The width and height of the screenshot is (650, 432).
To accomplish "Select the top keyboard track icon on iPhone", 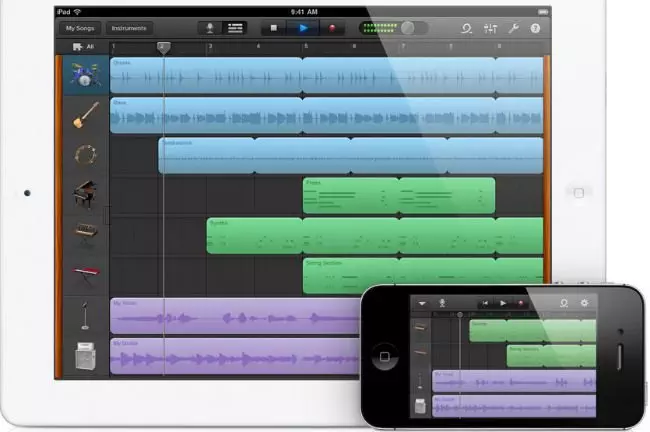I will (x=420, y=328).
